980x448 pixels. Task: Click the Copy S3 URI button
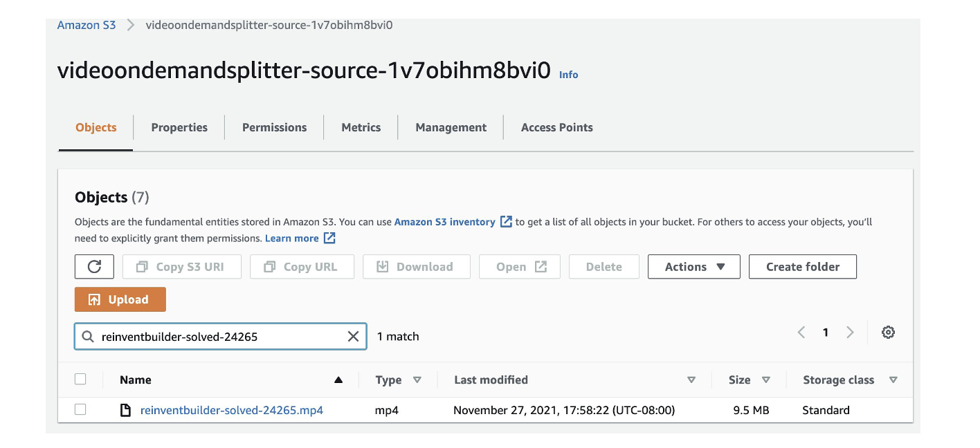[x=182, y=267]
